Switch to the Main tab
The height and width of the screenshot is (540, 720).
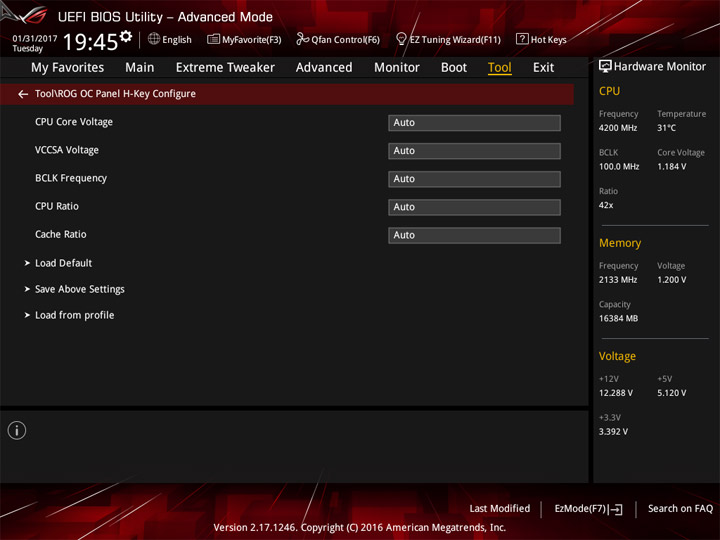(x=140, y=68)
